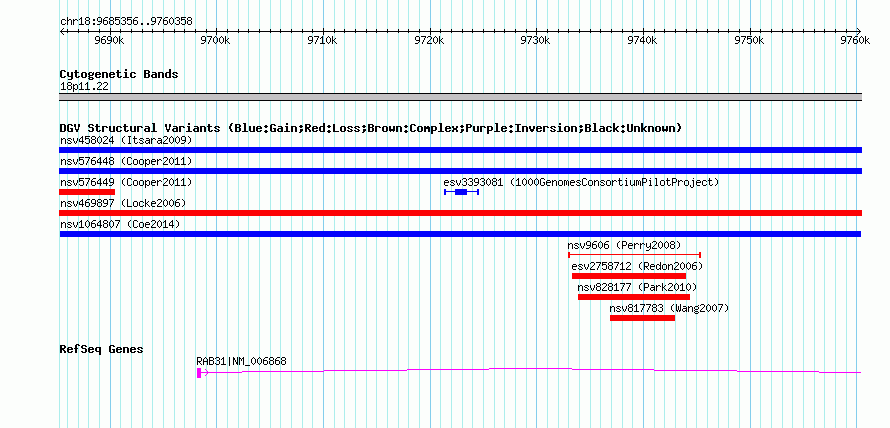Click the 9720k ruler position

(x=430, y=40)
